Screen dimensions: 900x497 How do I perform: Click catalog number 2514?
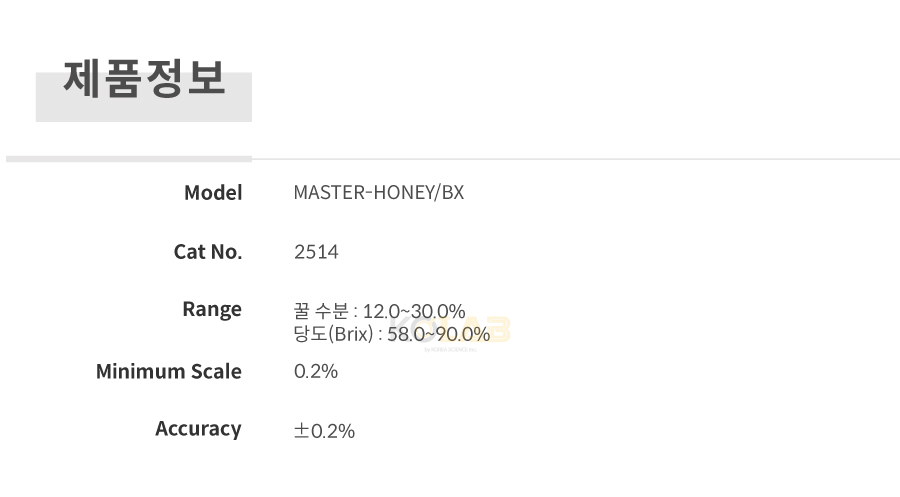click(316, 251)
